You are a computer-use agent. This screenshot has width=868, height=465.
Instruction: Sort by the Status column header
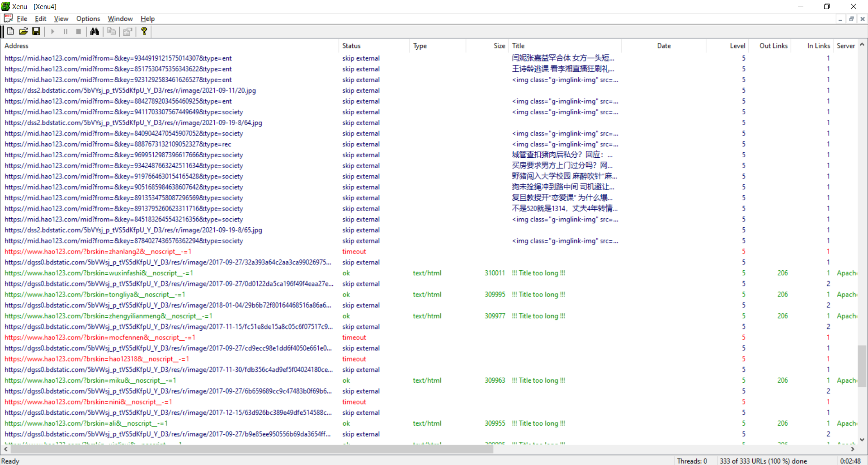(x=374, y=46)
